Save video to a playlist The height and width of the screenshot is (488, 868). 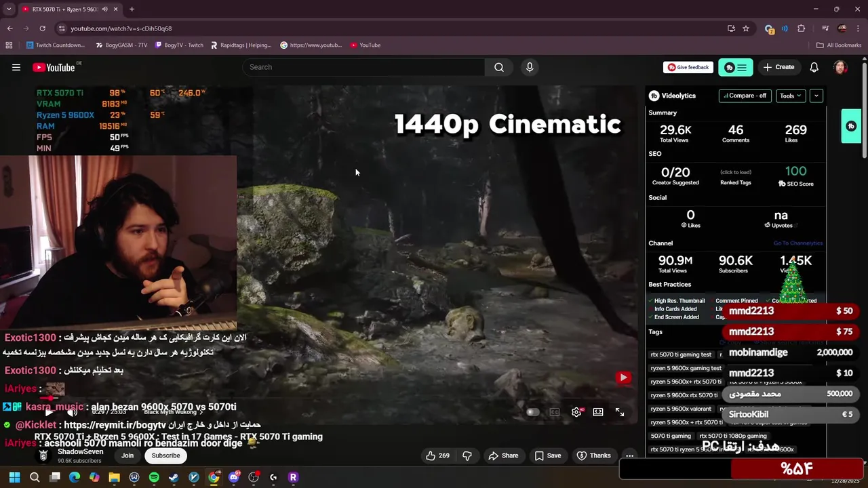click(x=548, y=455)
